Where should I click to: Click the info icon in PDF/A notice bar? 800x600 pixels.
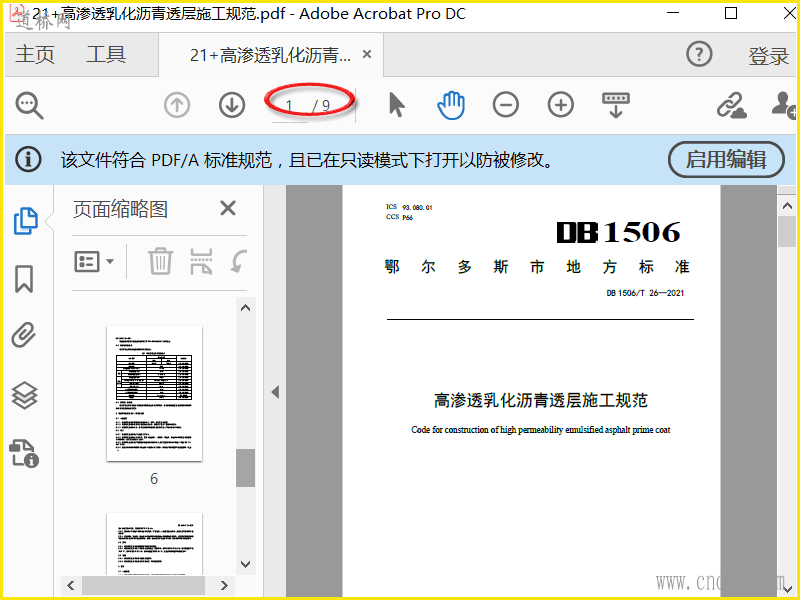[28, 159]
